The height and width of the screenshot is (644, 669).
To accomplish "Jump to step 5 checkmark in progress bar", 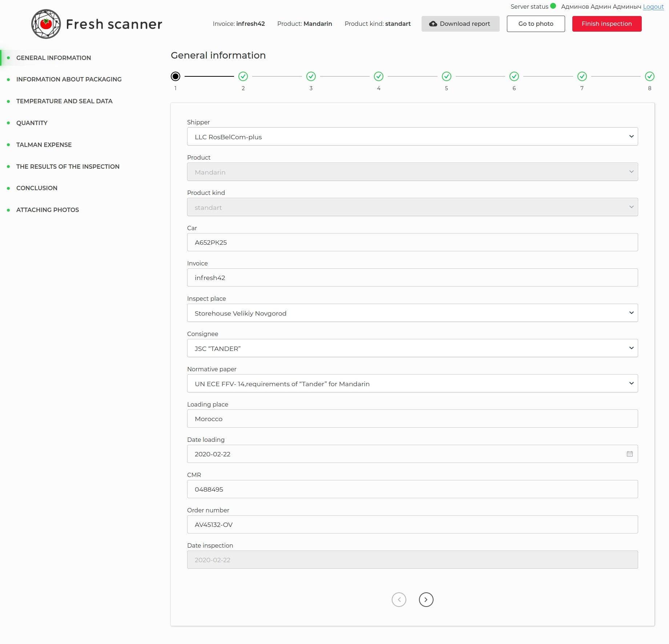I will [x=446, y=76].
